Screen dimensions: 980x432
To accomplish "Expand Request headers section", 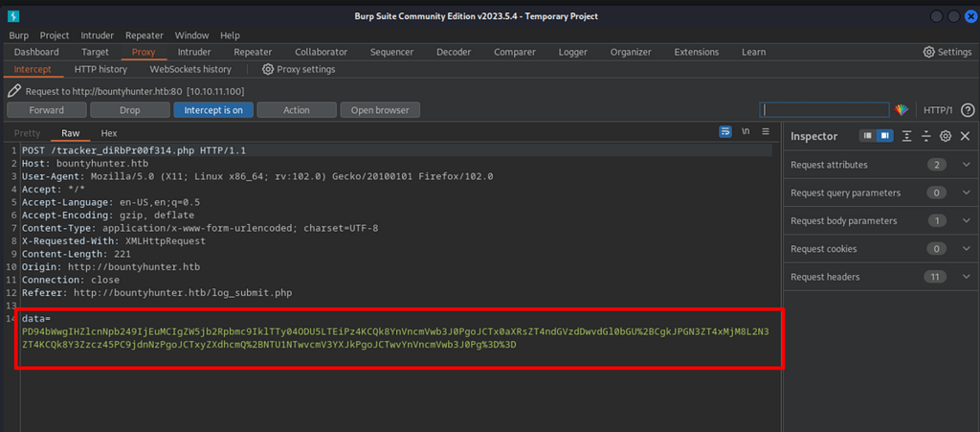I will pos(966,277).
